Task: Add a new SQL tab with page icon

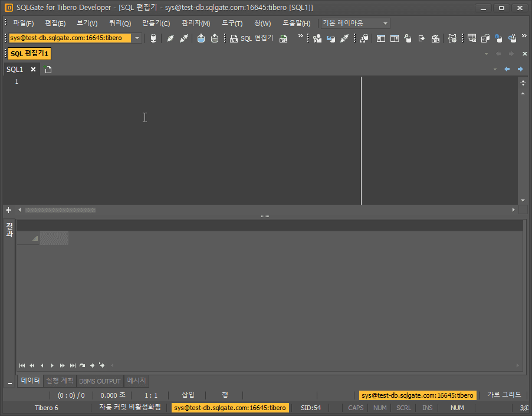Action: [x=48, y=70]
